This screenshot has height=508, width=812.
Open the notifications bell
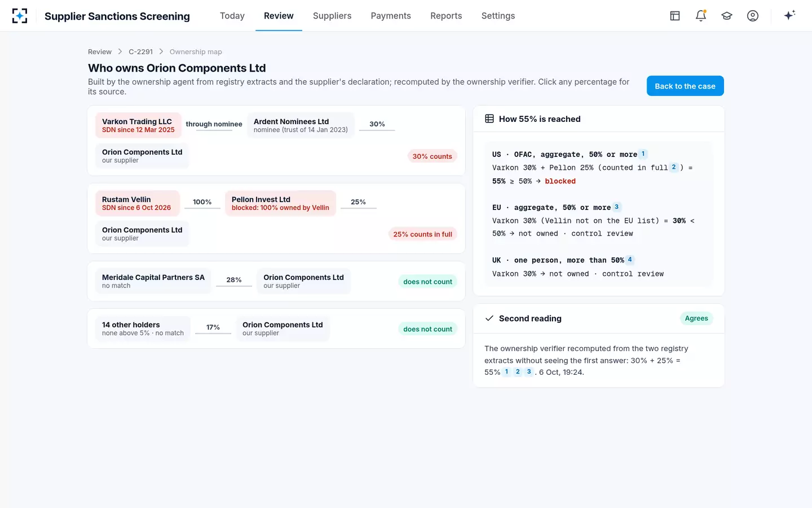pos(701,16)
